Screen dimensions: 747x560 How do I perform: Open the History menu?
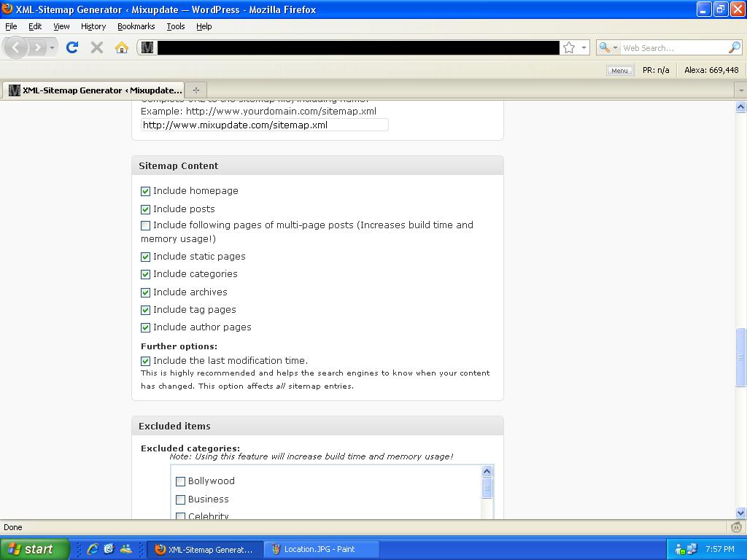pyautogui.click(x=93, y=26)
